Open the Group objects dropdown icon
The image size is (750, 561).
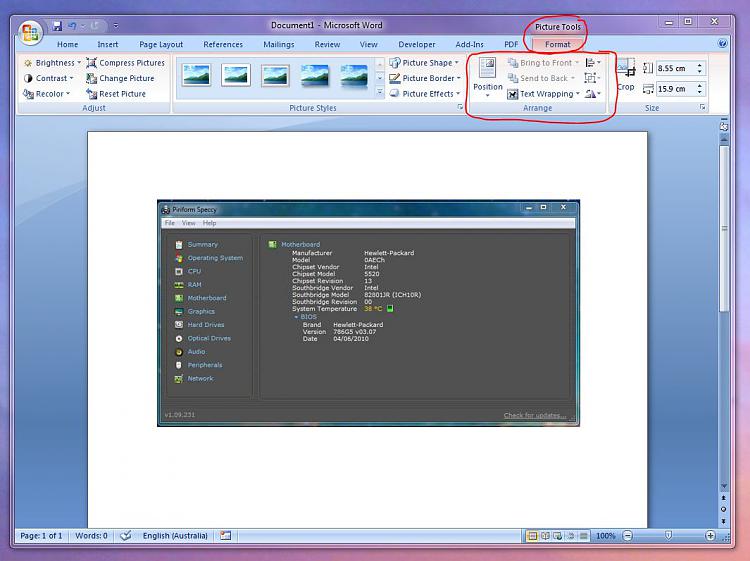pyautogui.click(x=593, y=78)
